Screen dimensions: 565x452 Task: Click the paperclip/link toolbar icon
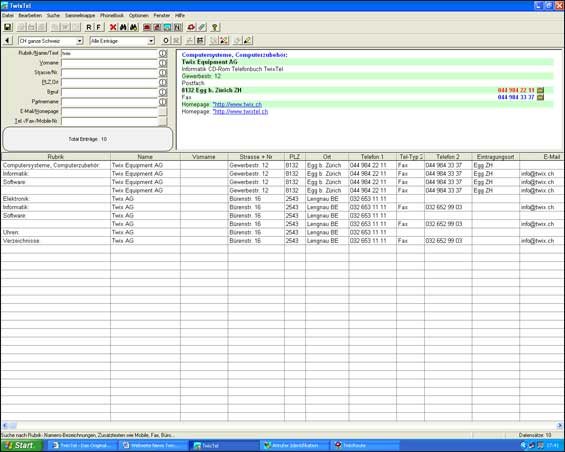tap(201, 27)
